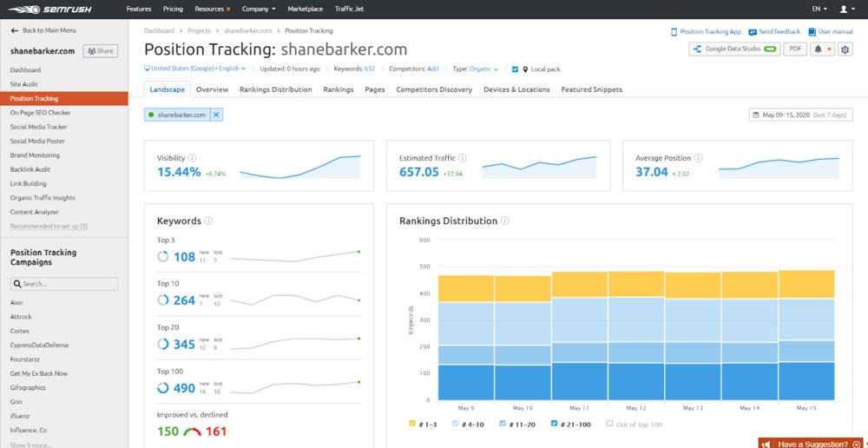The image size is (868, 448).
Task: Expand Show 9 more campaigns
Action: (30, 445)
